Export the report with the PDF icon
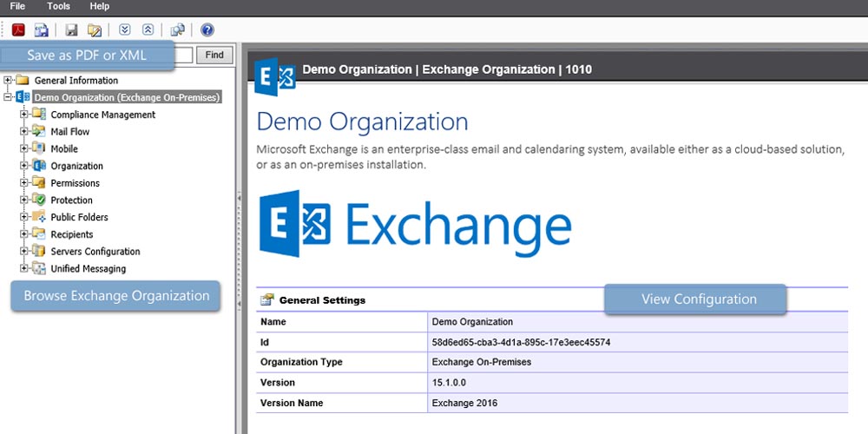This screenshot has height=434, width=868. [x=18, y=30]
